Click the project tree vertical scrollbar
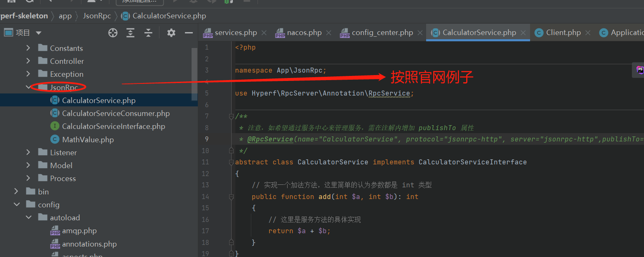This screenshot has width=644, height=257. click(x=194, y=74)
